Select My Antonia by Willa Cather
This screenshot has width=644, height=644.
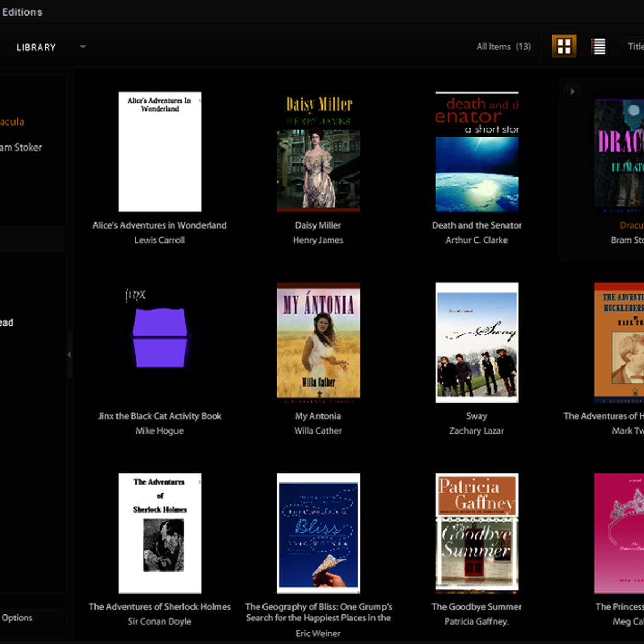[318, 341]
